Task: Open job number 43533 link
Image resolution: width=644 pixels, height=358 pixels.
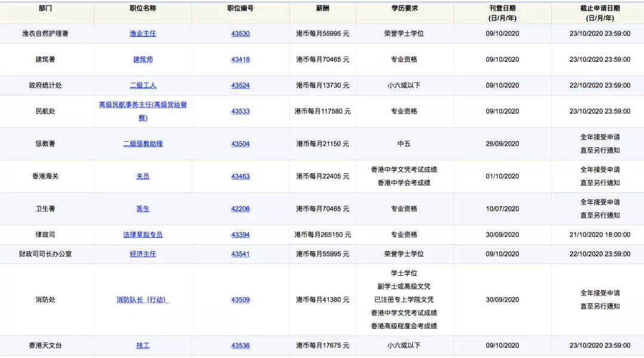Action: pyautogui.click(x=240, y=111)
